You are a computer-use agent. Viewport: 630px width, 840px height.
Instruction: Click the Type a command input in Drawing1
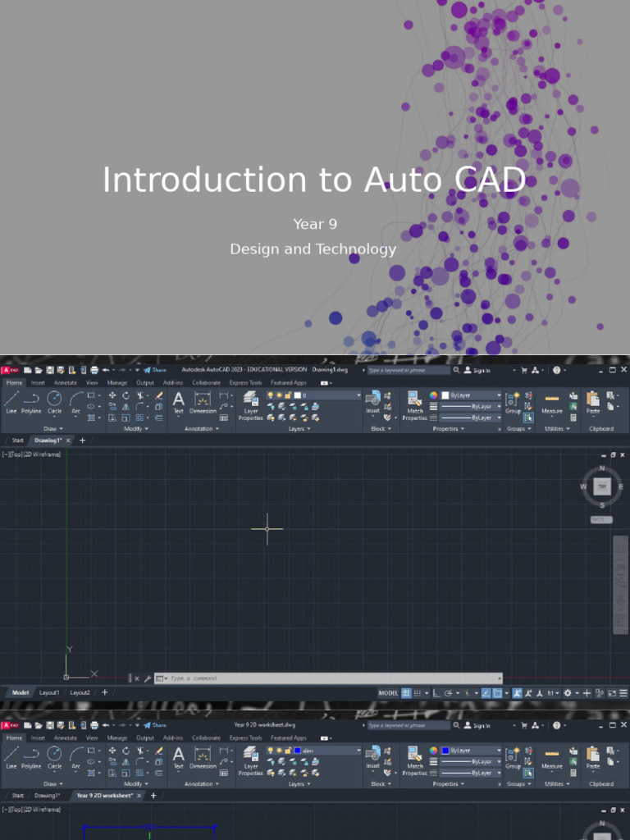coord(328,678)
